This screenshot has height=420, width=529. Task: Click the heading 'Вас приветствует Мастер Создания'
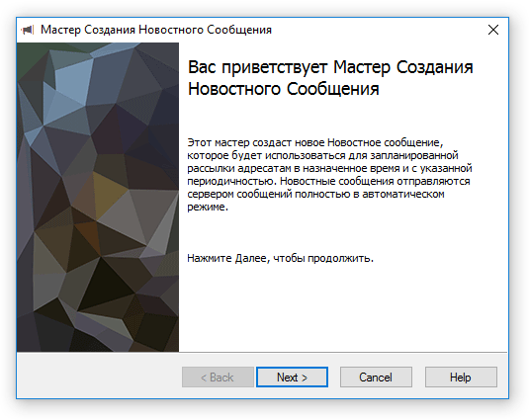pyautogui.click(x=330, y=67)
